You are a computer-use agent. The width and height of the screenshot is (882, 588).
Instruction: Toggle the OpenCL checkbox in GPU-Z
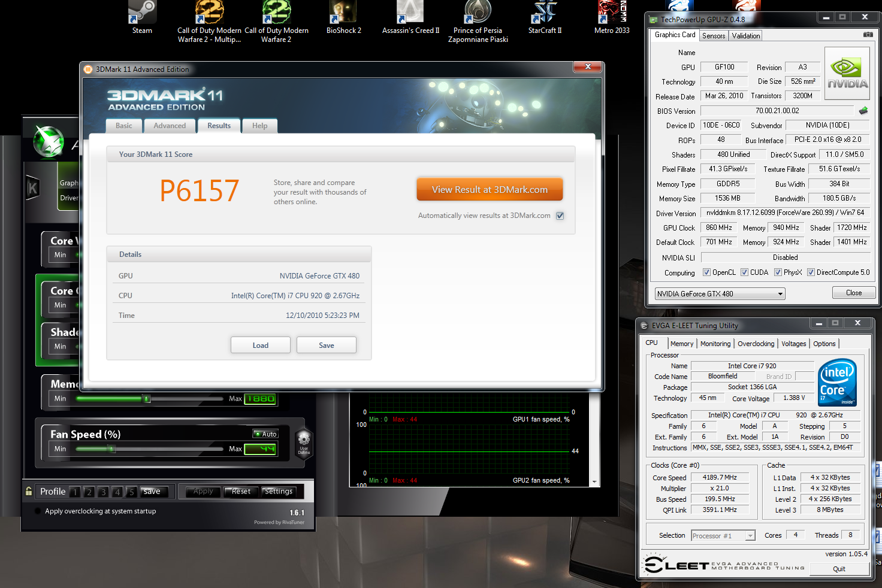[706, 272]
